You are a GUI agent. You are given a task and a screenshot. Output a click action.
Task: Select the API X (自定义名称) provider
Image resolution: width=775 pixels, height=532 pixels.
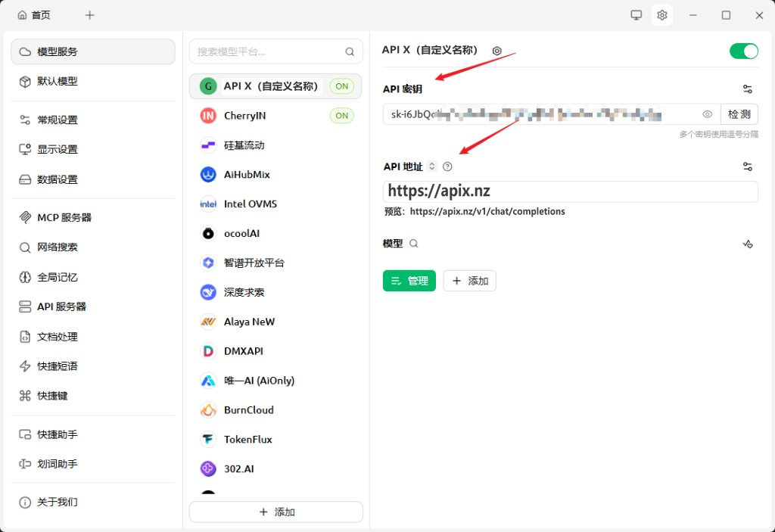[x=275, y=86]
